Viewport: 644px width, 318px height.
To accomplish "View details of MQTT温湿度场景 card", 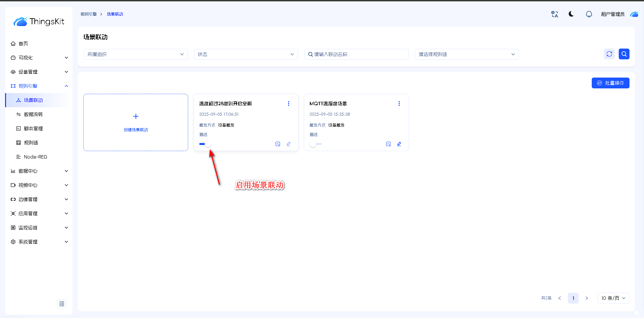I will tap(388, 144).
